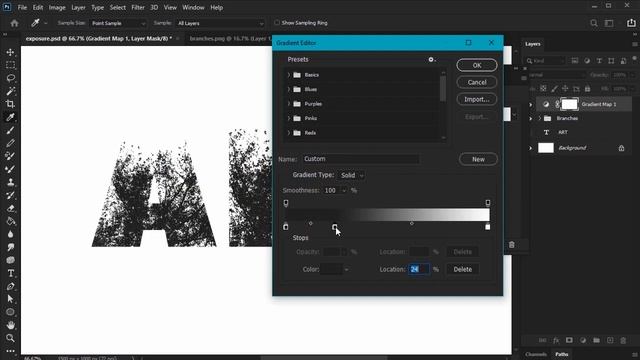Enable the Show Sampling Ring checkbox
The height and width of the screenshot is (360, 640).
click(277, 23)
